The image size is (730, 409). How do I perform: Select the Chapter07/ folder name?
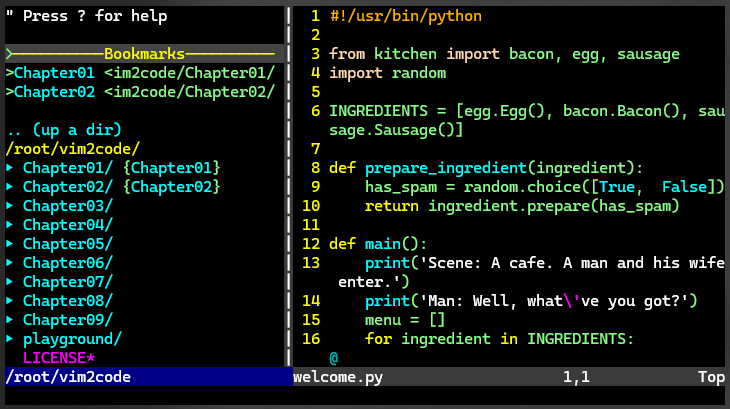pos(68,282)
